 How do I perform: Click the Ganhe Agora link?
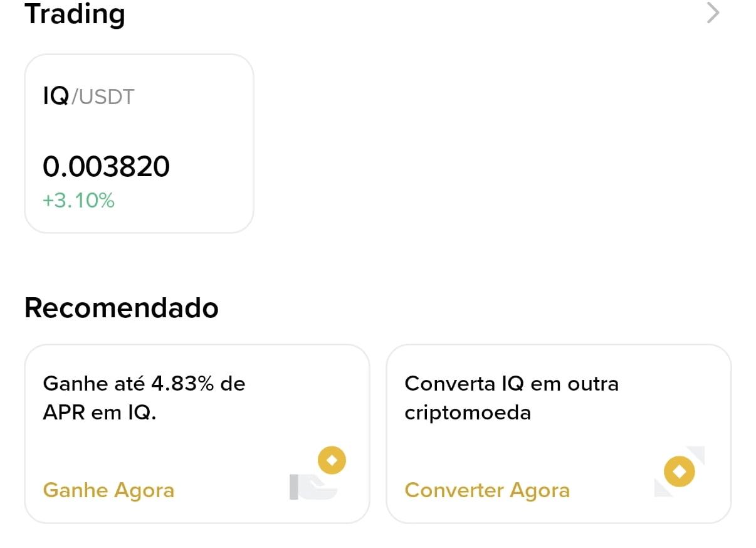108,491
